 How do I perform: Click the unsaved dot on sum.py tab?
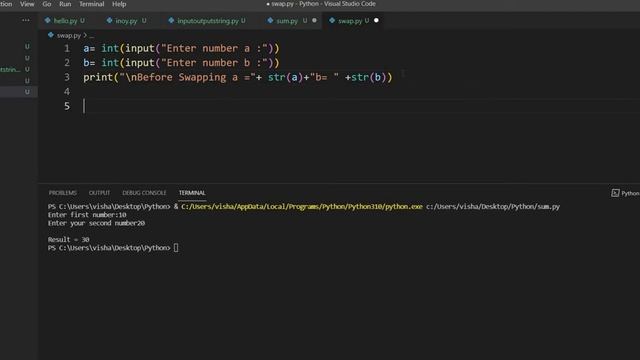pyautogui.click(x=314, y=20)
